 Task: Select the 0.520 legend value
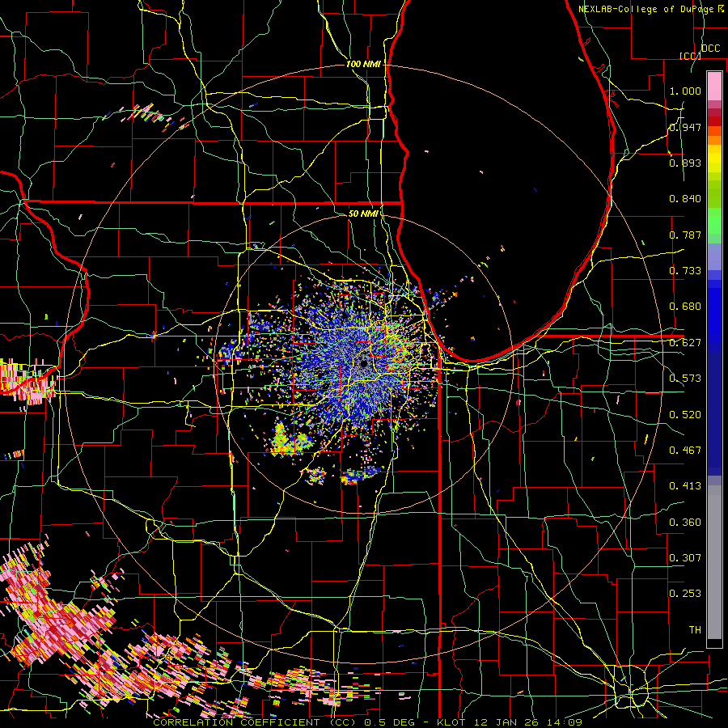click(685, 415)
